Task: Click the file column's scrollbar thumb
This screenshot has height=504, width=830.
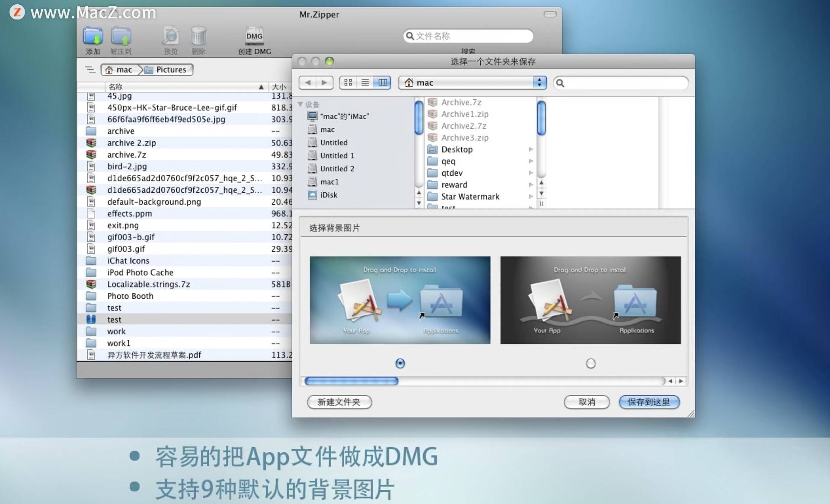Action: pyautogui.click(x=541, y=117)
